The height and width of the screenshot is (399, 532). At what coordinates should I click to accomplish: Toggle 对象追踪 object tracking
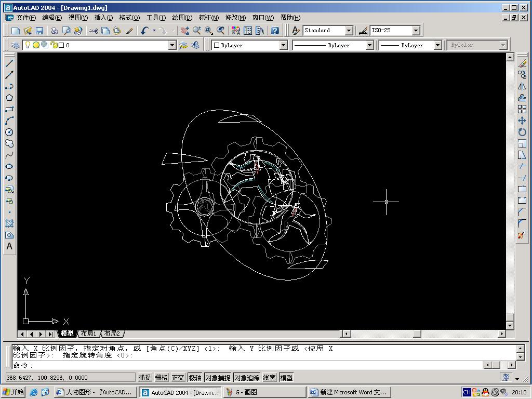point(247,378)
